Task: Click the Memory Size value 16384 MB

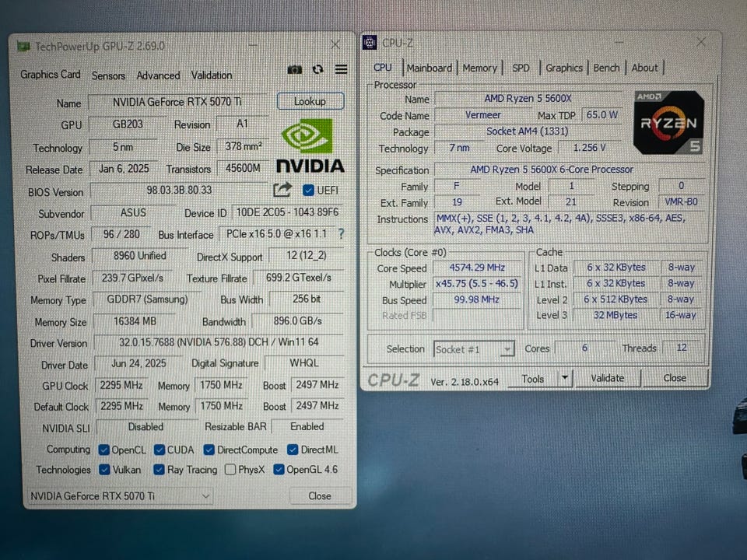Action: point(135,321)
